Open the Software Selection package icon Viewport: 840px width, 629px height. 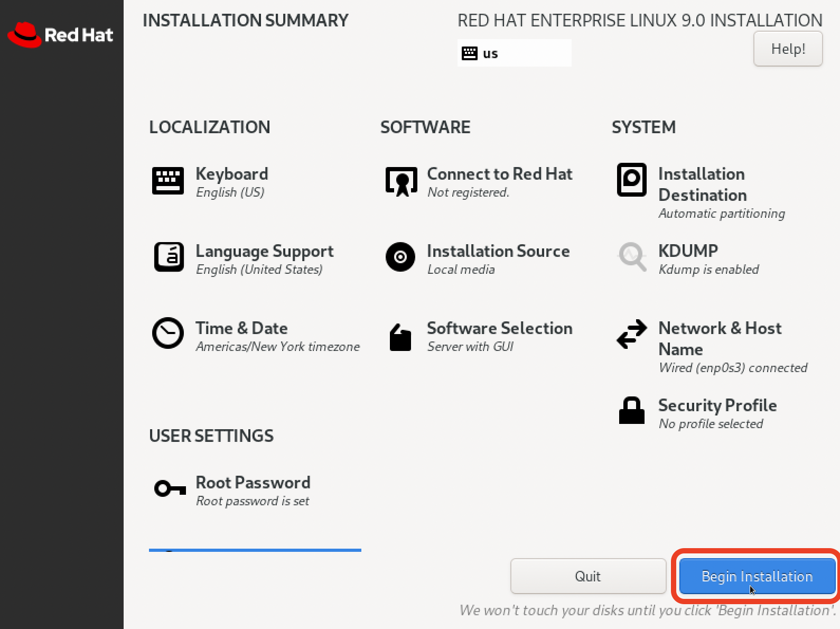point(400,337)
